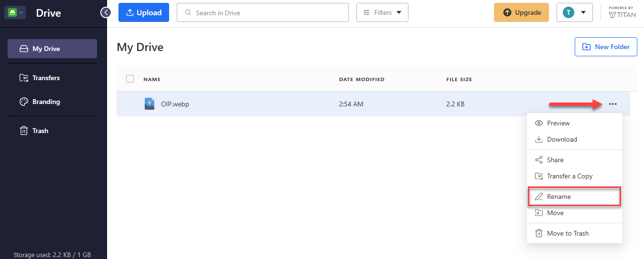Click the New Folder button

[x=606, y=47]
